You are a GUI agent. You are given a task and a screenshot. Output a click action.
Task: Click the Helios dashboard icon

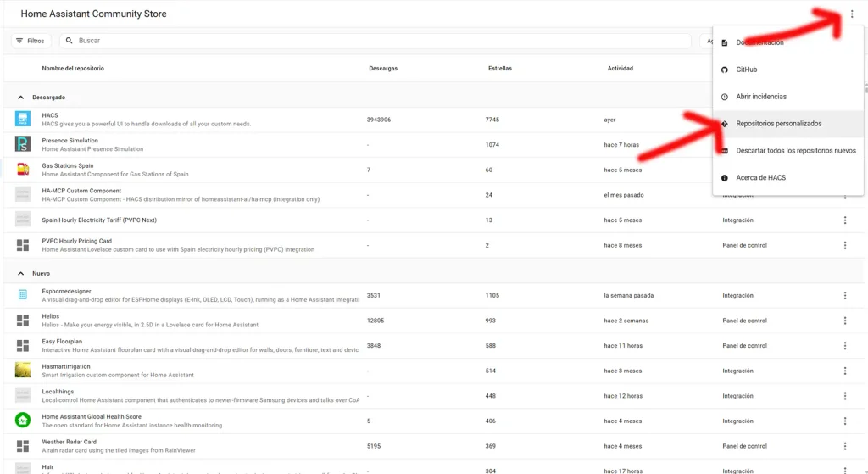(x=23, y=320)
